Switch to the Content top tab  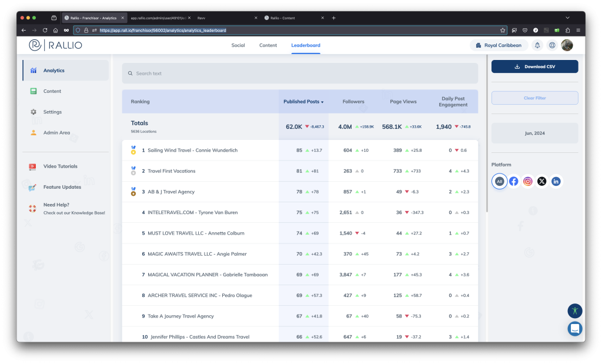click(x=268, y=45)
